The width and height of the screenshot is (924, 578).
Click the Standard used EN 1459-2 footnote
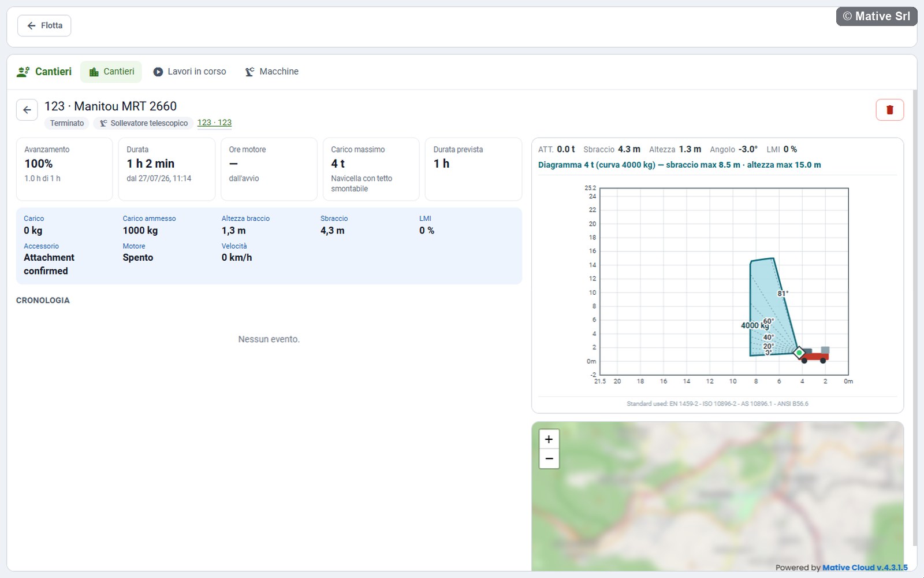(717, 403)
